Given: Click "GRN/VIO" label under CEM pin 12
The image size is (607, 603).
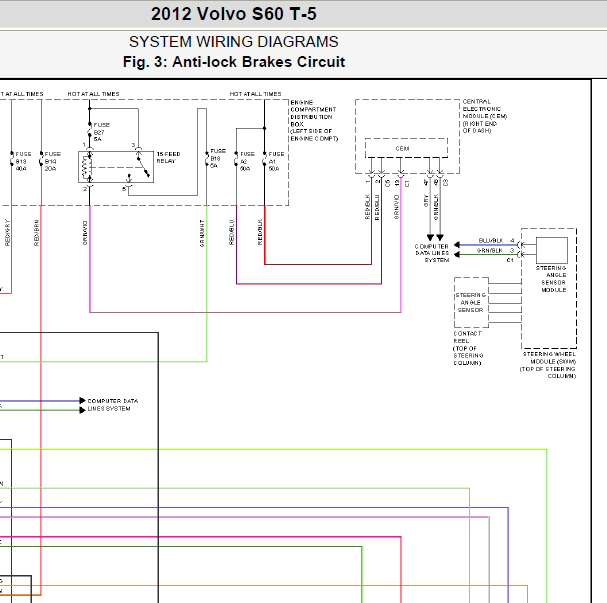Looking at the screenshot, I should (x=396, y=207).
